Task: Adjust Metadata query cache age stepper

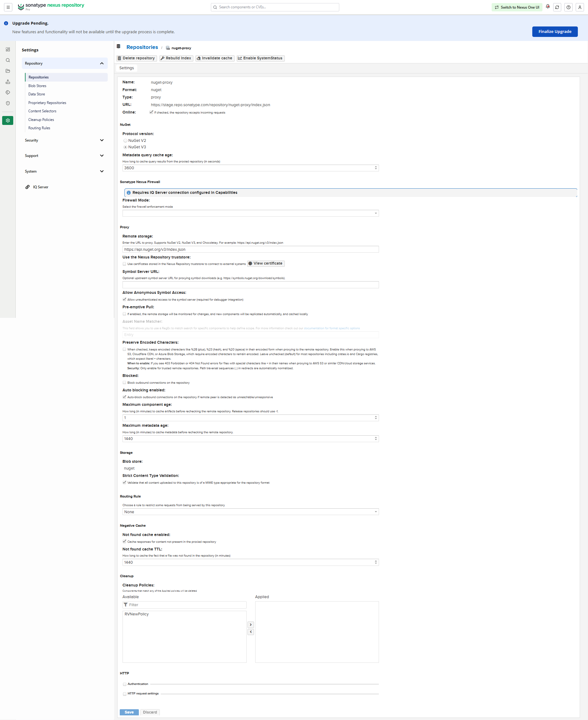Action: [x=376, y=168]
